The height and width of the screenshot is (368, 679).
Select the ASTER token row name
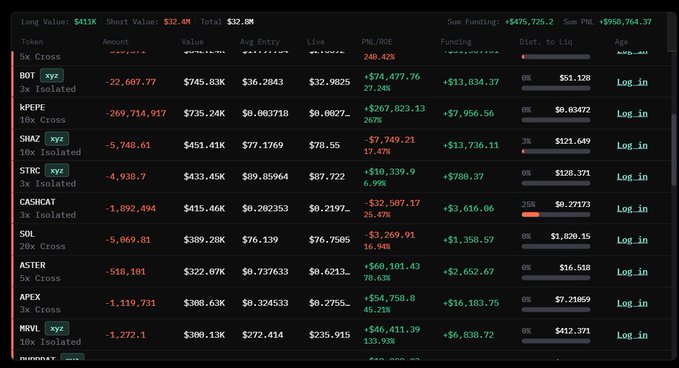pos(32,265)
